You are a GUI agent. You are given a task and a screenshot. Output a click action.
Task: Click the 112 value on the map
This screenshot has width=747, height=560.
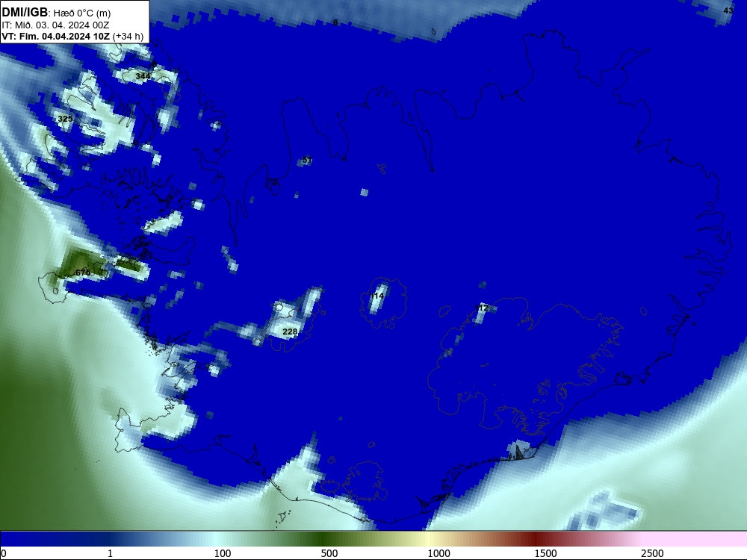click(x=482, y=308)
